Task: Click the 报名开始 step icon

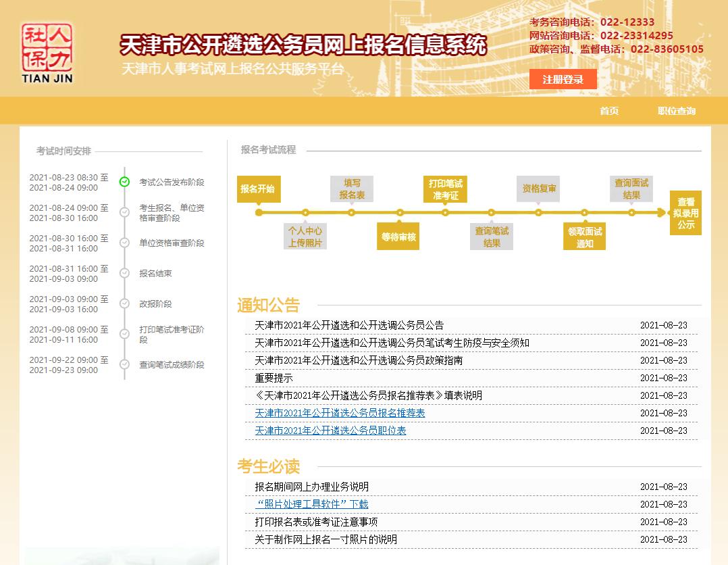Action: (259, 189)
